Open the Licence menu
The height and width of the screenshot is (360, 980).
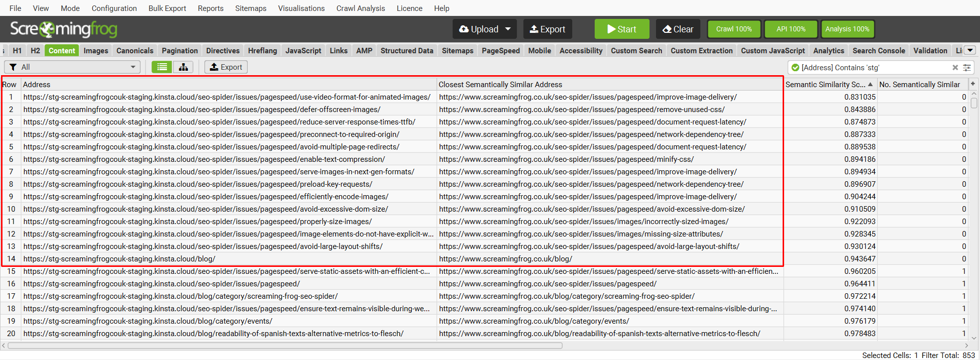[409, 8]
